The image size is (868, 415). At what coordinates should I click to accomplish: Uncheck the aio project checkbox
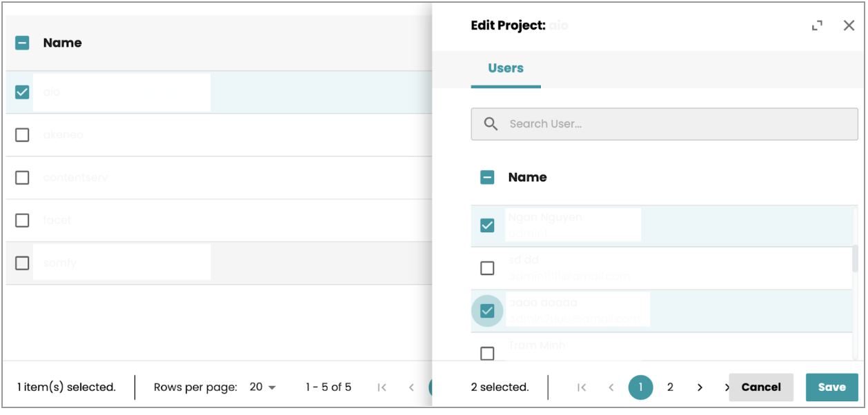(x=21, y=90)
